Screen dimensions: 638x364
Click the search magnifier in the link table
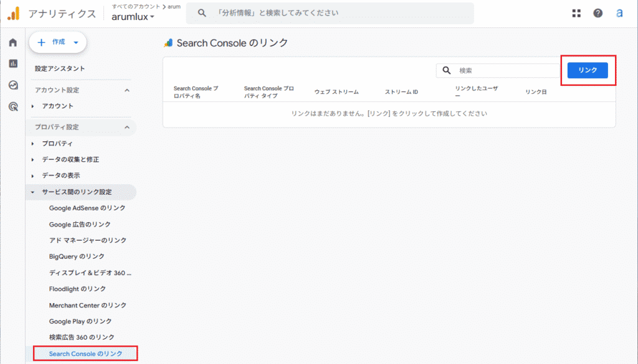click(446, 70)
